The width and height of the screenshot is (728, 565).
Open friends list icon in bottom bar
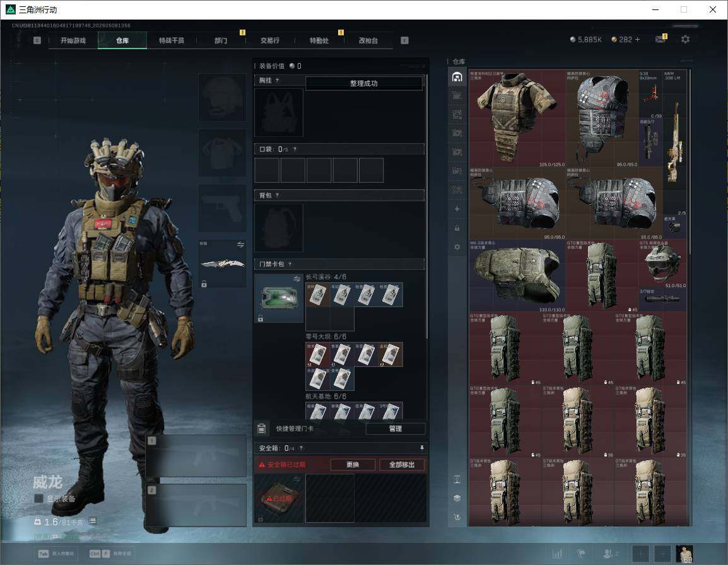610,554
